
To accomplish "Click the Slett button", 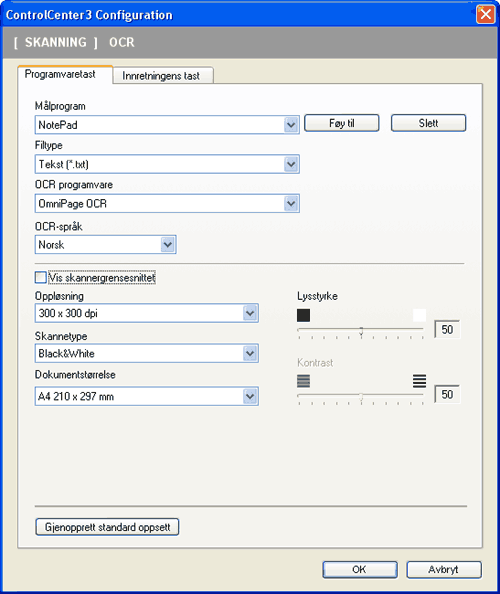I will [x=428, y=123].
